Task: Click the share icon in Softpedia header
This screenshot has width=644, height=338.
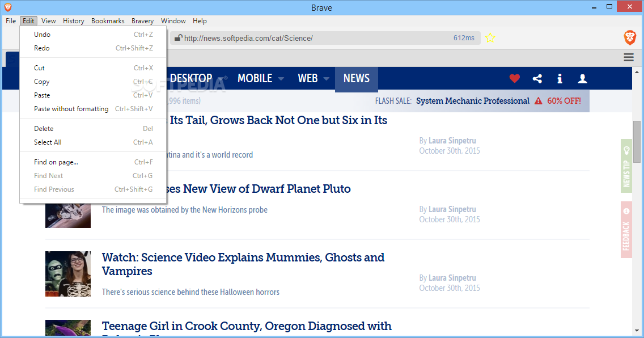Action: (x=537, y=78)
